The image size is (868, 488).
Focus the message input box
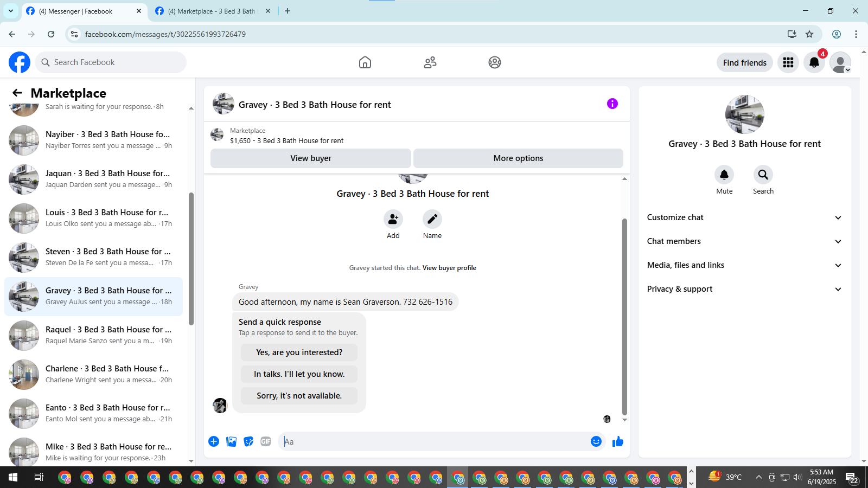pyautogui.click(x=434, y=441)
